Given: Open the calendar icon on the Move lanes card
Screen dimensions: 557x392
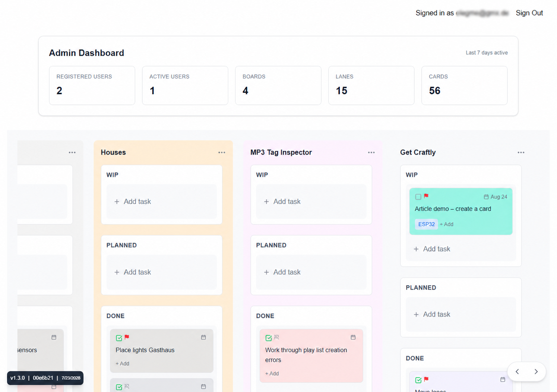Looking at the screenshot, I should [x=503, y=379].
